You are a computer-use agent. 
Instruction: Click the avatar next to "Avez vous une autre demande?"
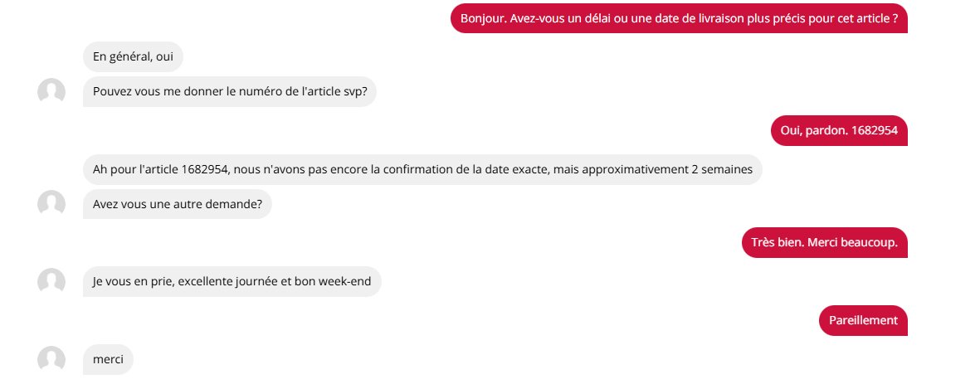pos(51,203)
